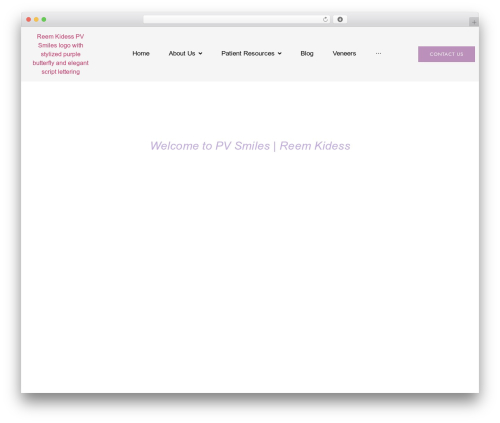Click the round icon right of address bar
Viewport: 500px width, 423px height.
coord(340,20)
